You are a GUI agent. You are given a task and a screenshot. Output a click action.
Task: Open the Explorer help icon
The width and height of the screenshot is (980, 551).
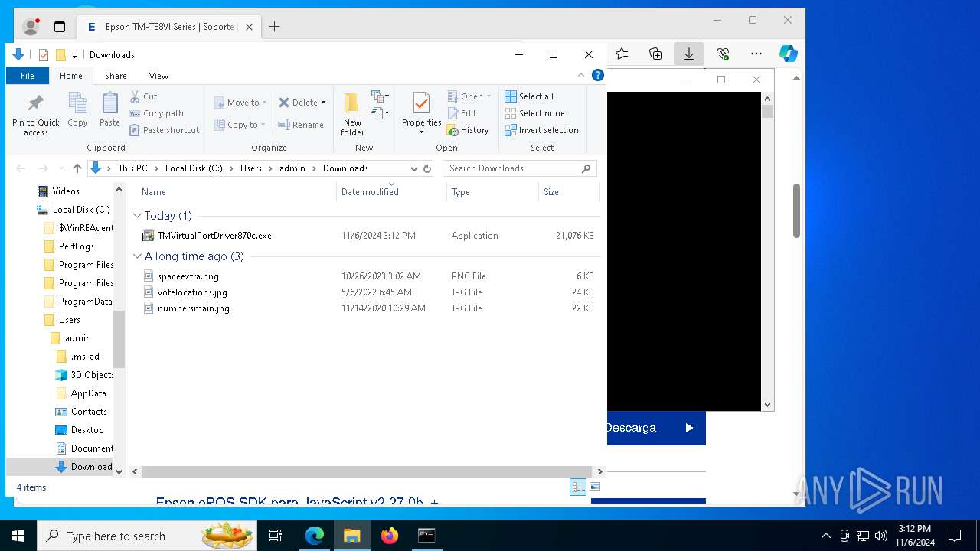(598, 75)
